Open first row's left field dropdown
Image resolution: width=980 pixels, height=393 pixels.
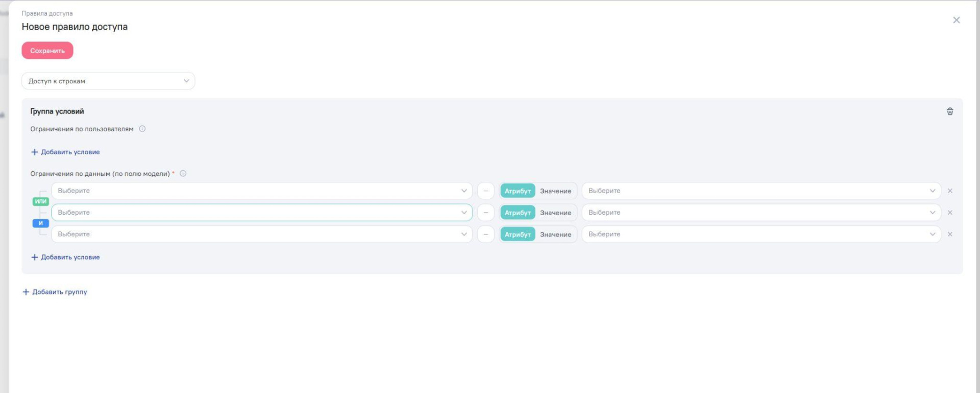[x=261, y=191]
